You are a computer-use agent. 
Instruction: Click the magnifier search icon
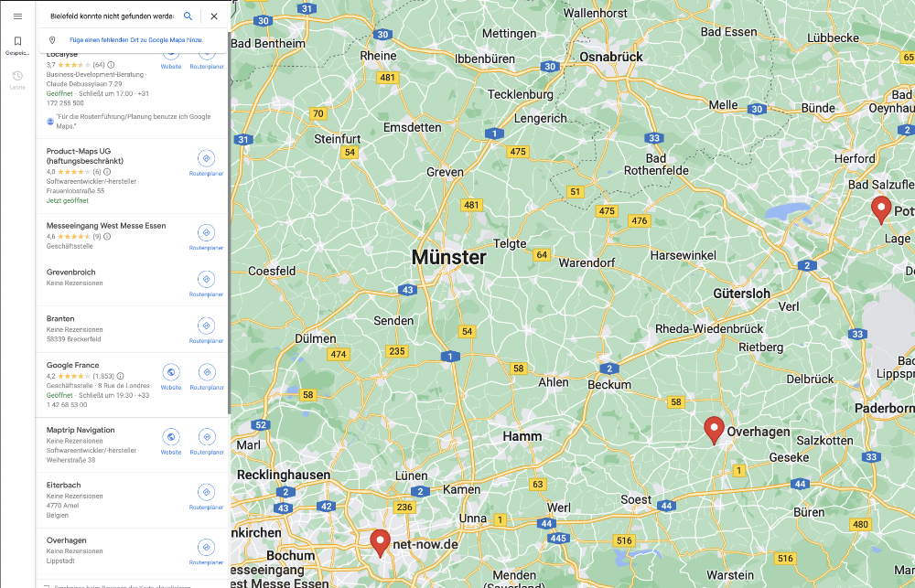pyautogui.click(x=188, y=16)
